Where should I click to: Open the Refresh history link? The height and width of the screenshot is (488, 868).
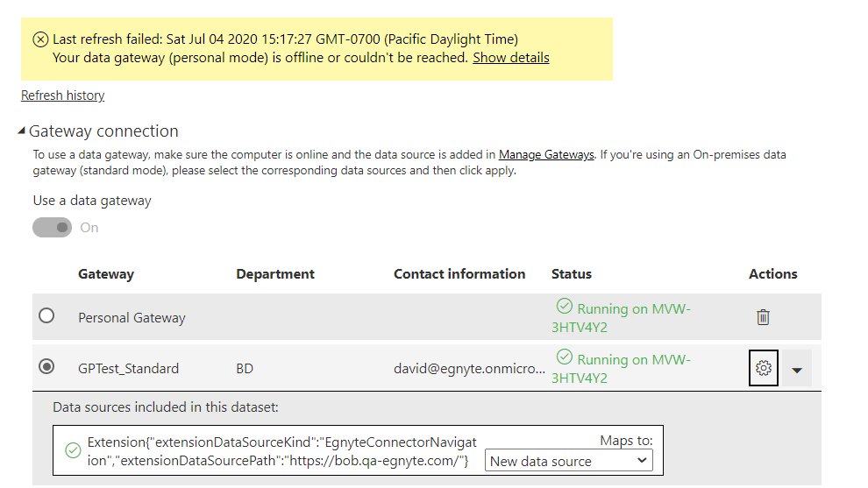pyautogui.click(x=62, y=95)
